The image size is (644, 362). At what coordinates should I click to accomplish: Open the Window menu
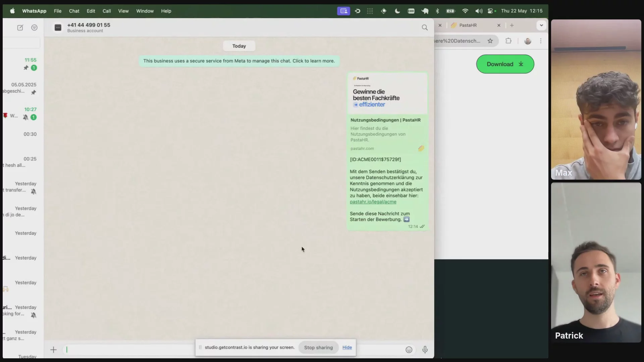[145, 11]
